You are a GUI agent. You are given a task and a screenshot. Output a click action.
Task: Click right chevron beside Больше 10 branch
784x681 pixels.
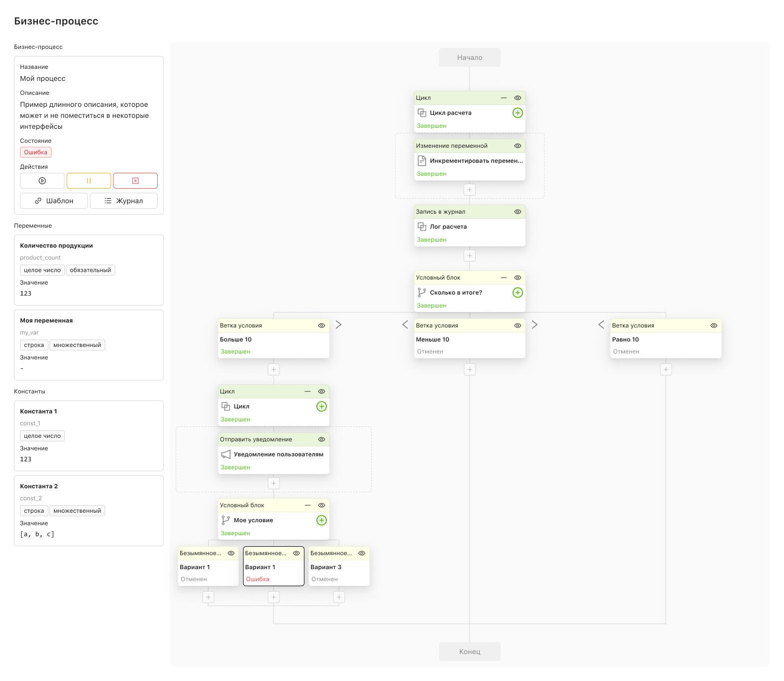click(338, 325)
